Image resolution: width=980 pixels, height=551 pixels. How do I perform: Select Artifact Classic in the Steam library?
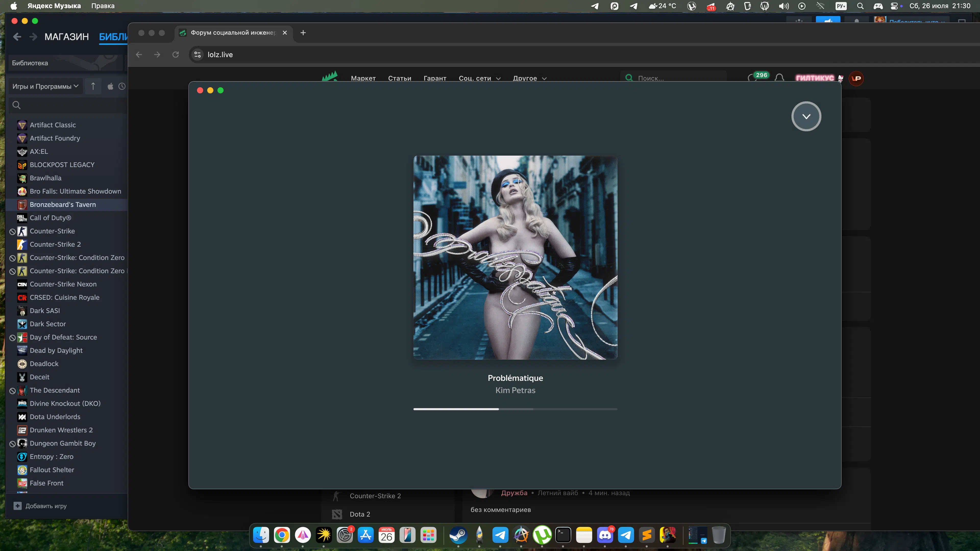(x=53, y=125)
